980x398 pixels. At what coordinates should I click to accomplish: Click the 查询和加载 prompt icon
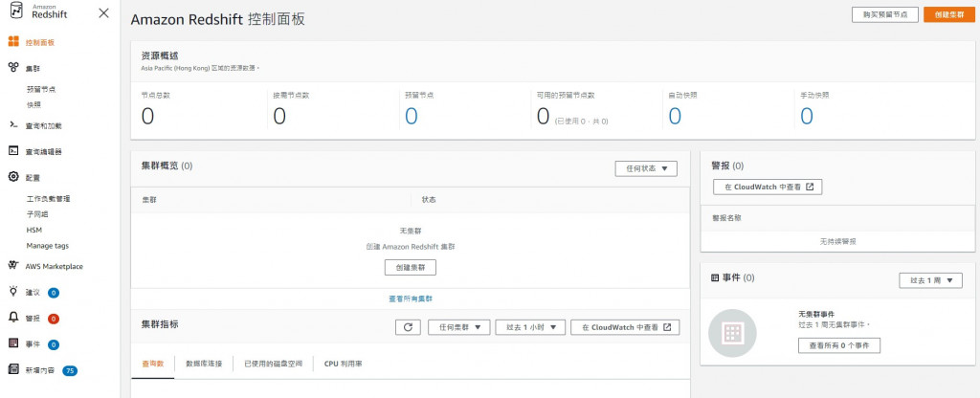(13, 125)
